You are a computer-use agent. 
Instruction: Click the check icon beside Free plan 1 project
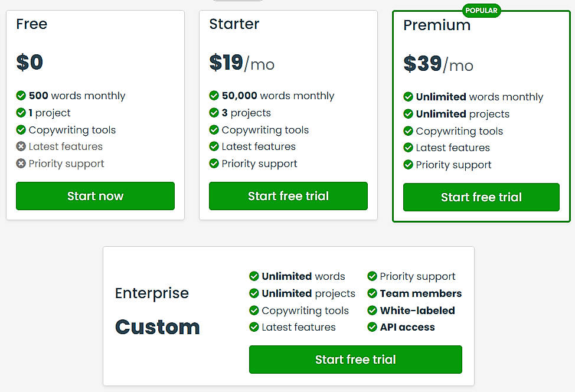(21, 113)
